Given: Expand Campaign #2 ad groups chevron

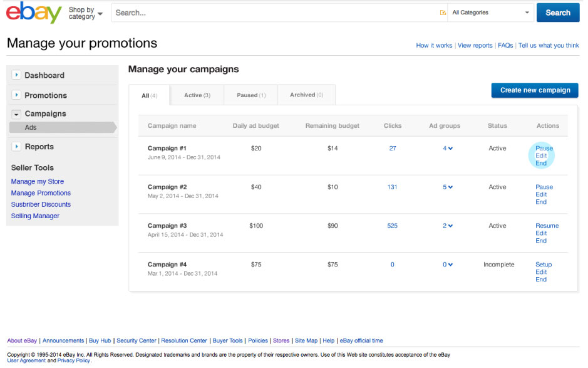Looking at the screenshot, I should (451, 187).
